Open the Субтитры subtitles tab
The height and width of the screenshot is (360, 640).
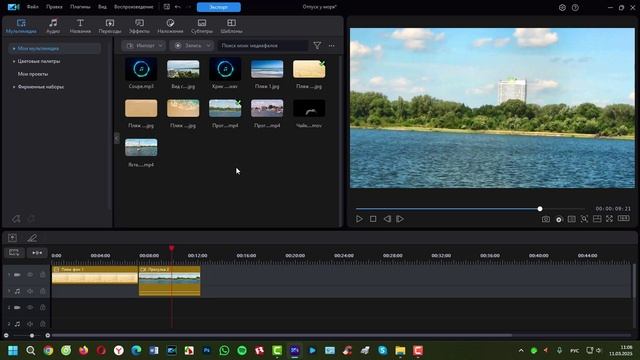coord(202,26)
